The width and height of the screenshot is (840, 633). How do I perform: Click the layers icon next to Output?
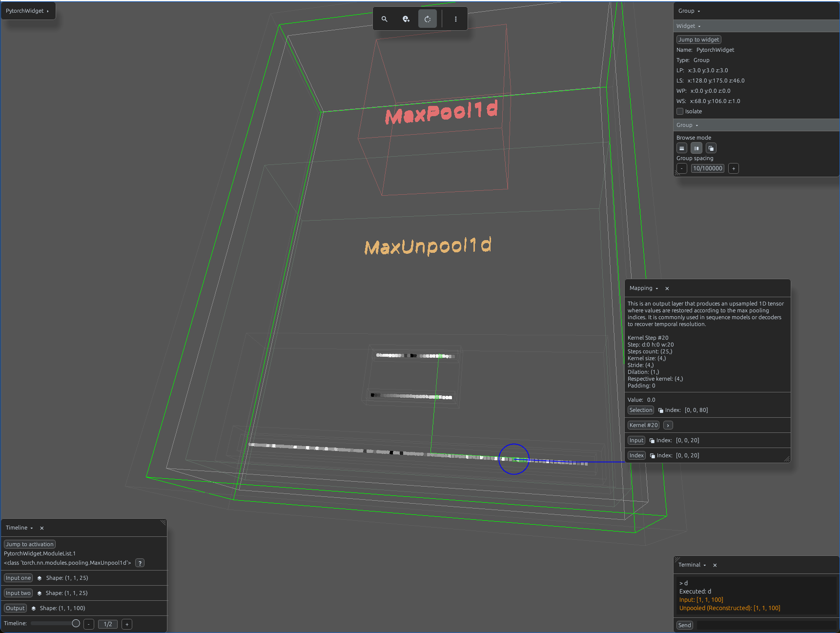(34, 609)
